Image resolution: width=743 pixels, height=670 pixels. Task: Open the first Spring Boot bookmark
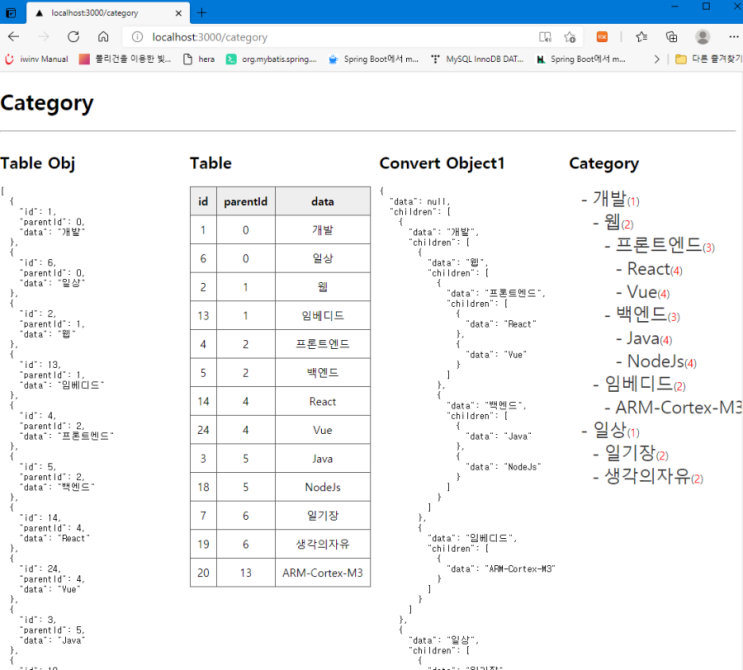373,59
